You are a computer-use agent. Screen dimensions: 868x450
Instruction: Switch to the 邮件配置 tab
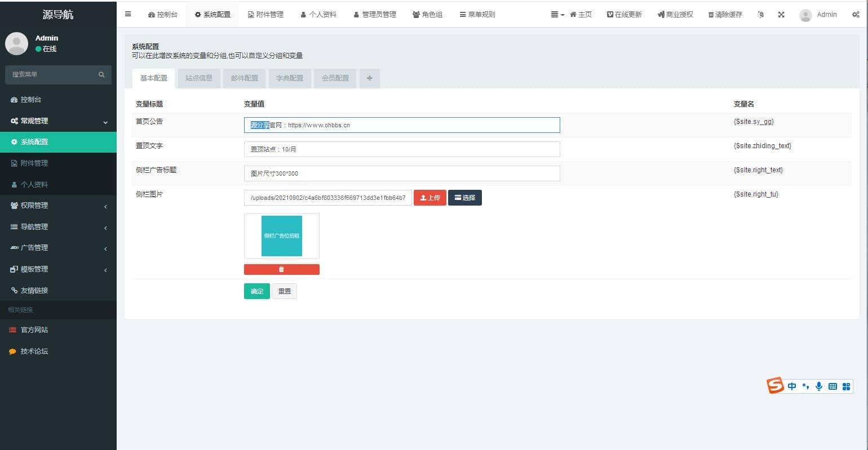click(244, 78)
